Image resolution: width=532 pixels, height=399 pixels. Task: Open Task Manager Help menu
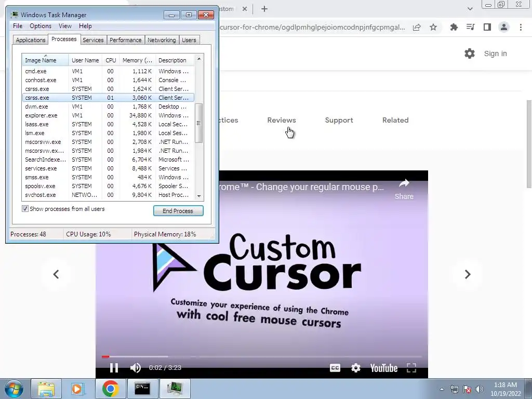tap(85, 26)
